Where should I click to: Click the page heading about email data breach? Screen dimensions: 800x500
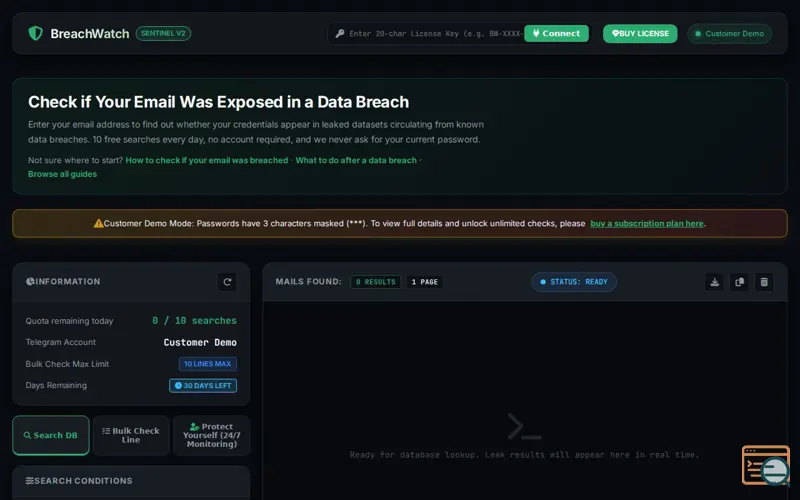218,102
